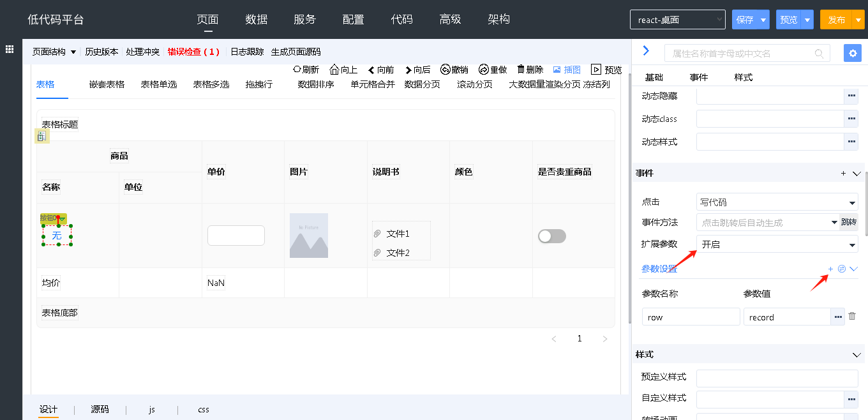868x420 pixels.
Task: Click ellipsis button next to record value
Action: coord(837,317)
